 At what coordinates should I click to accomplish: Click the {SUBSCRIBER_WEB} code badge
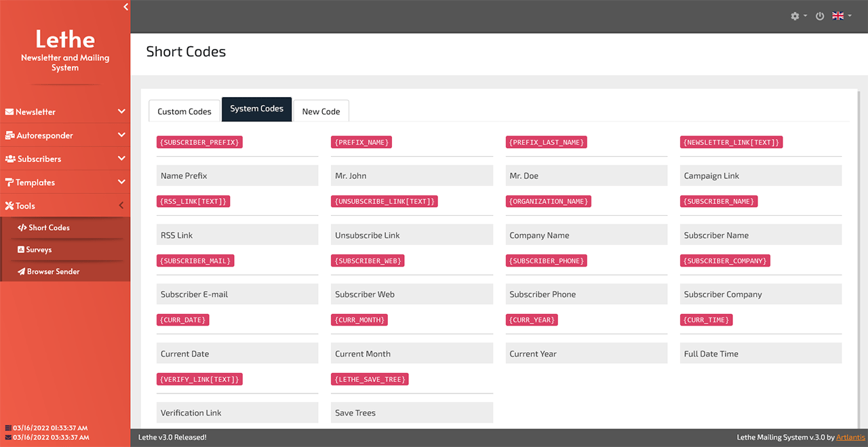[368, 261]
